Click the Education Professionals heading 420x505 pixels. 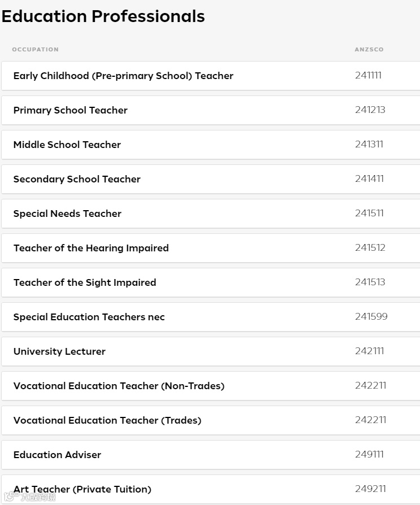(x=103, y=16)
